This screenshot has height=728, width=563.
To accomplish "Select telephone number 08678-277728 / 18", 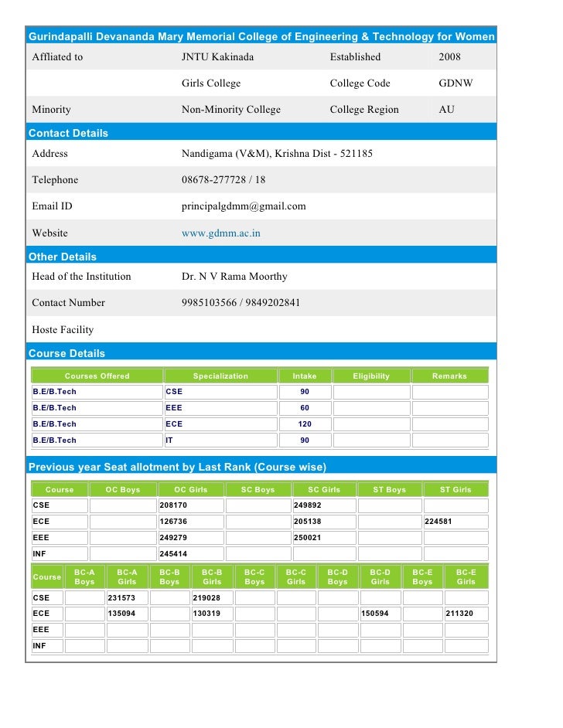I will click(223, 179).
